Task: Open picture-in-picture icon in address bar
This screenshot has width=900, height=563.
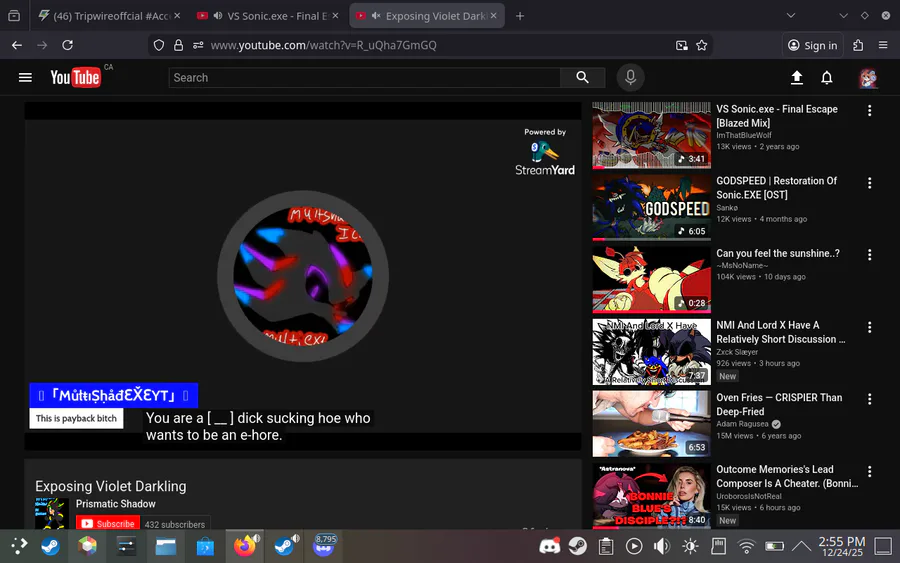Action: (681, 45)
